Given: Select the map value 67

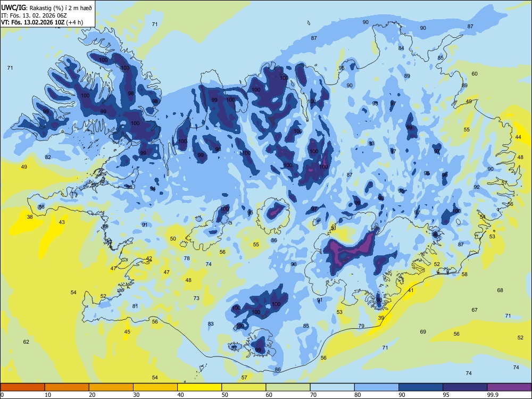Looking at the screenshot, I should pos(475,310).
